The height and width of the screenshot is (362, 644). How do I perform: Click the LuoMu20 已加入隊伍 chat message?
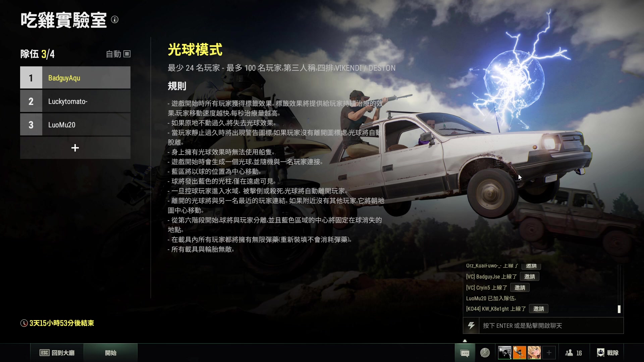pos(491,298)
